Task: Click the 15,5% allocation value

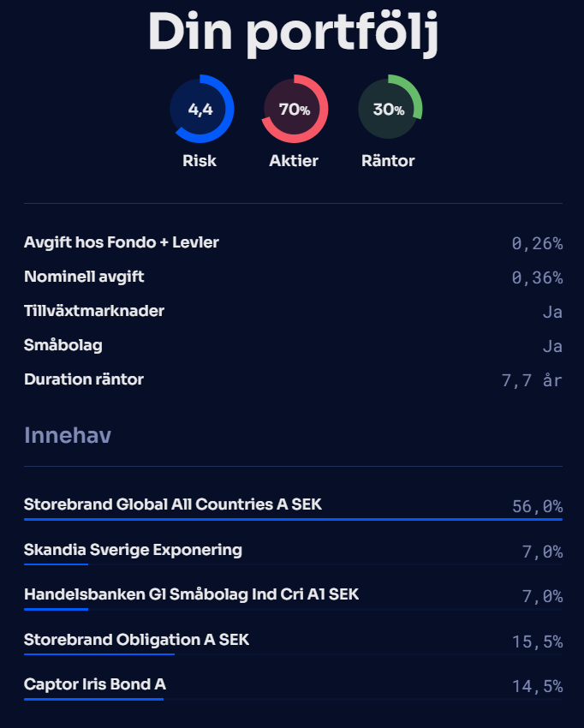Action: [x=537, y=641]
